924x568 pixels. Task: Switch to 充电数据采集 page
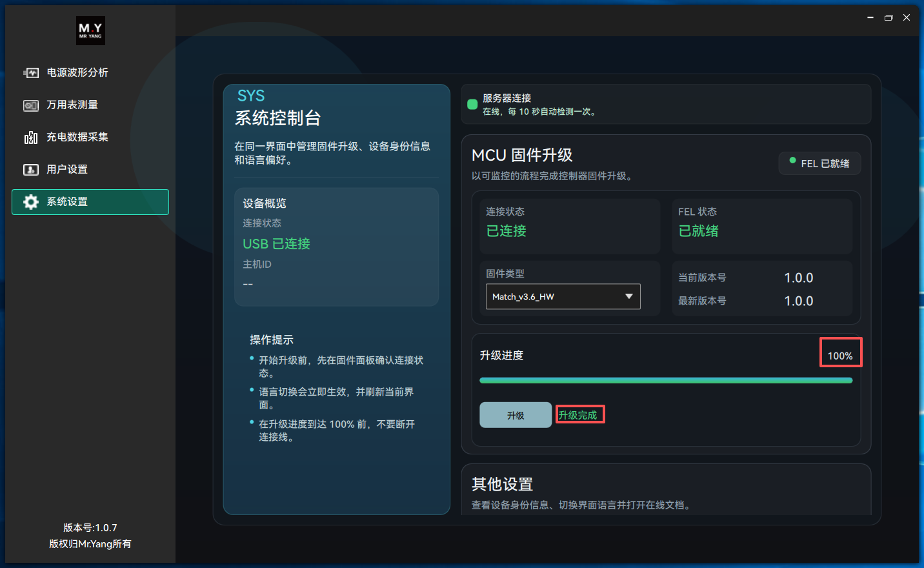pyautogui.click(x=90, y=137)
